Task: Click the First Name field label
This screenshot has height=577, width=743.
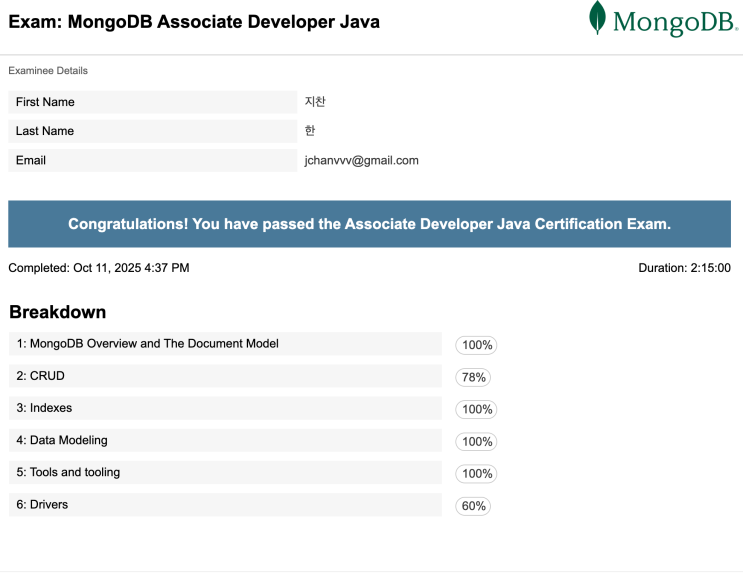Action: pos(153,102)
